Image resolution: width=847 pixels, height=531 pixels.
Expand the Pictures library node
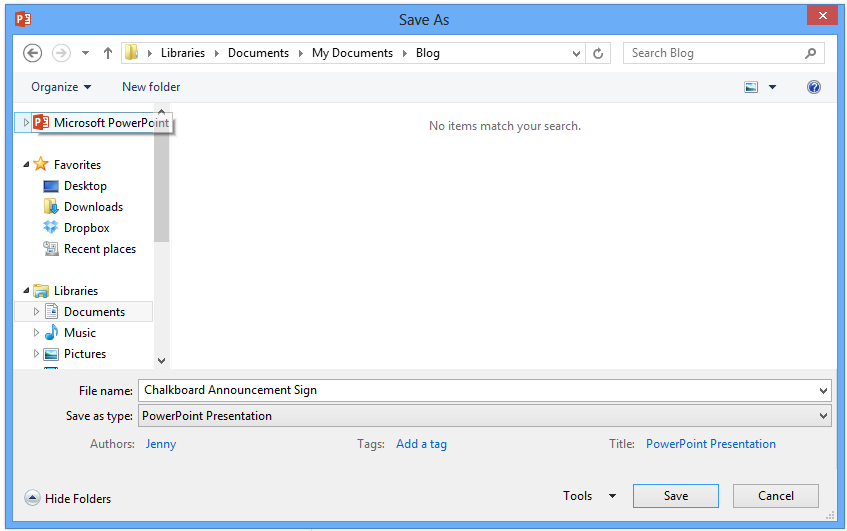click(x=36, y=354)
